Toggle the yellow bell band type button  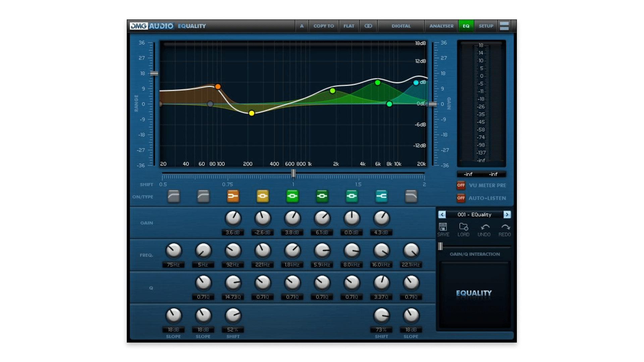(x=263, y=196)
